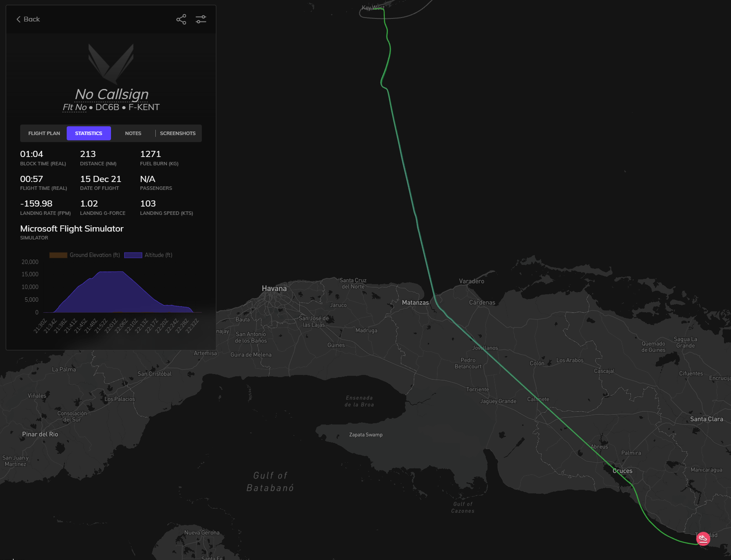This screenshot has width=731, height=560.
Task: Click the -159.98 landing rate value
Action: tap(36, 203)
